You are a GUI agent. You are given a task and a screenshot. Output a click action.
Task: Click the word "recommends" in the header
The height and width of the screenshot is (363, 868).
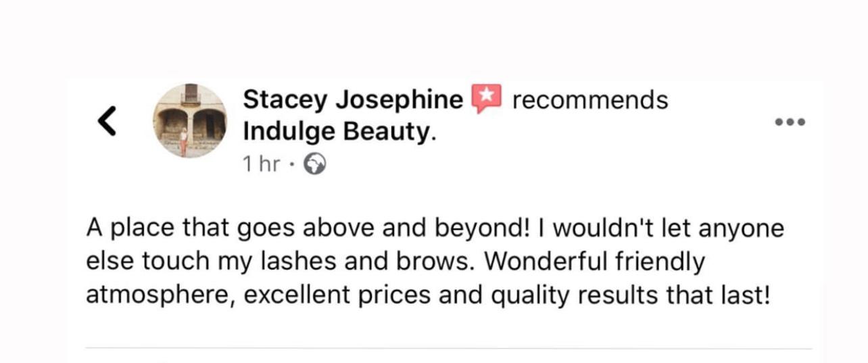coord(589,100)
